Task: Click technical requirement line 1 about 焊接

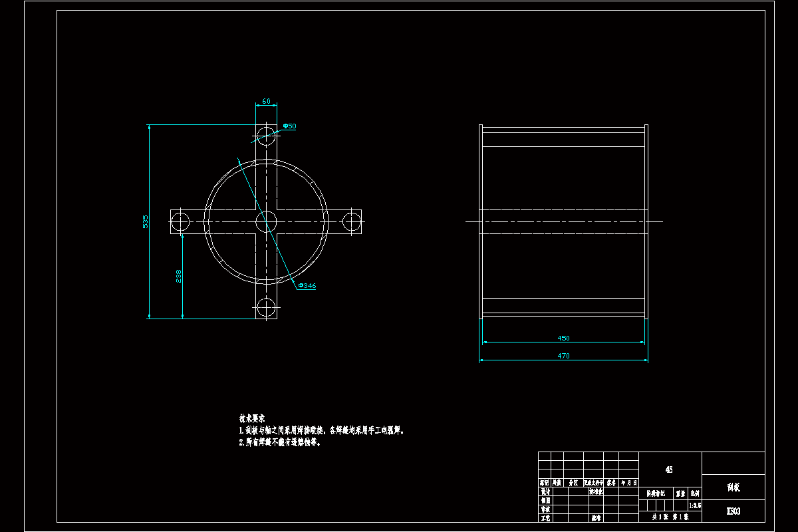Action: (x=322, y=430)
